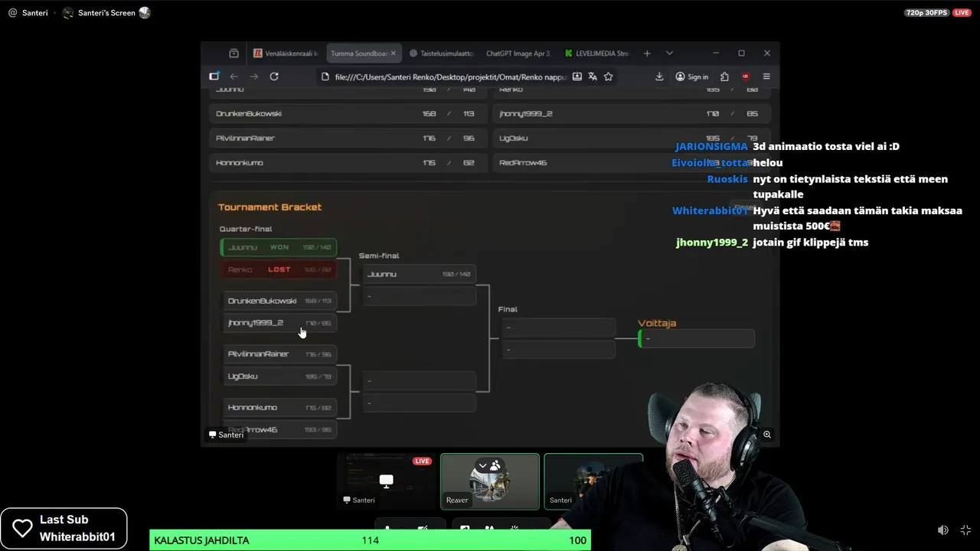Click the jhonny1999_2 170 / 85 stats row
Image resolution: width=980 pixels, height=551 pixels.
click(631, 113)
